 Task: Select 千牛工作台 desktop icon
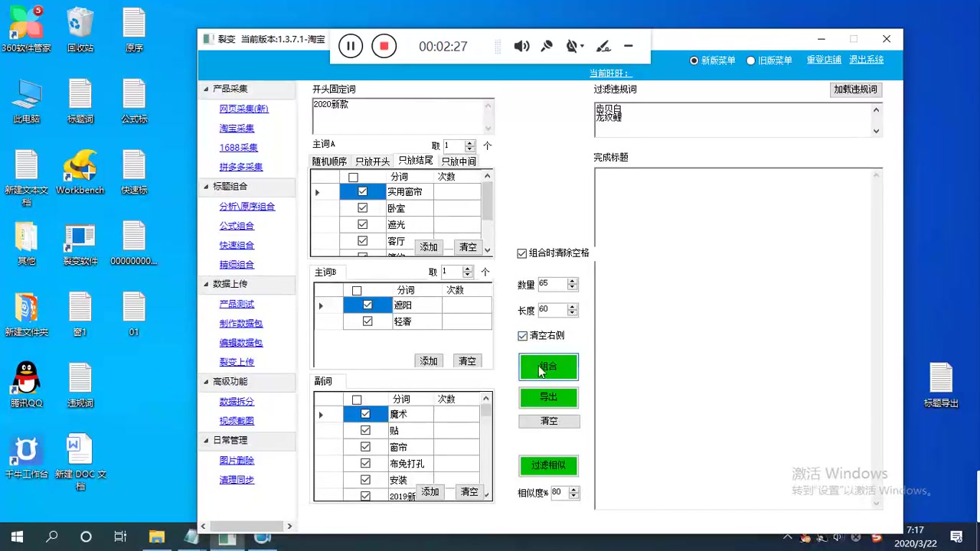click(x=26, y=456)
